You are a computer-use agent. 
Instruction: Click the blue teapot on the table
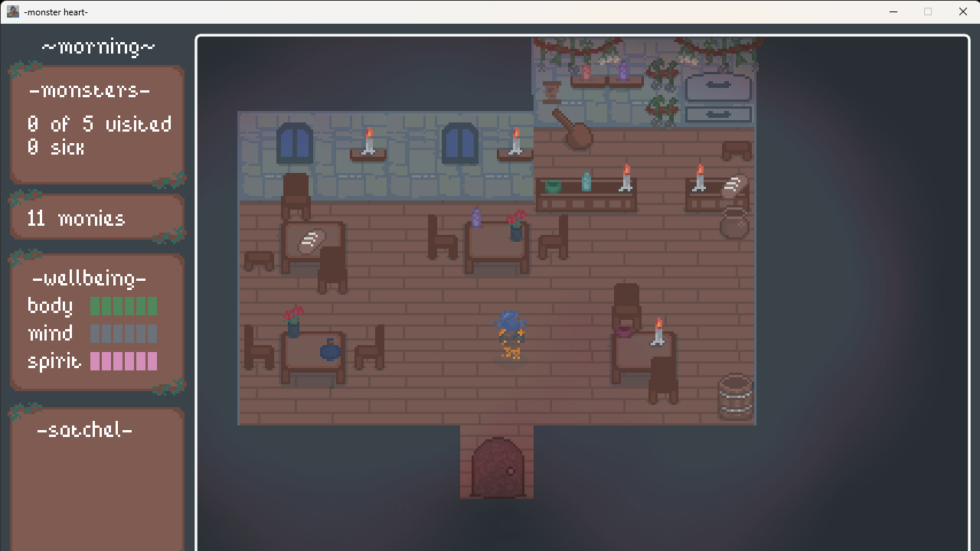(x=330, y=350)
